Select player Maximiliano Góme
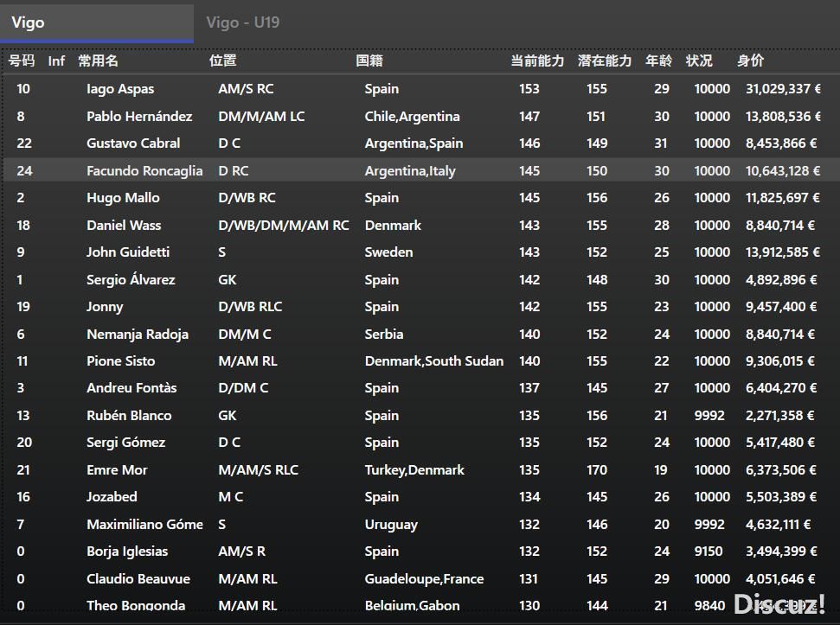The height and width of the screenshot is (625, 840). [144, 525]
